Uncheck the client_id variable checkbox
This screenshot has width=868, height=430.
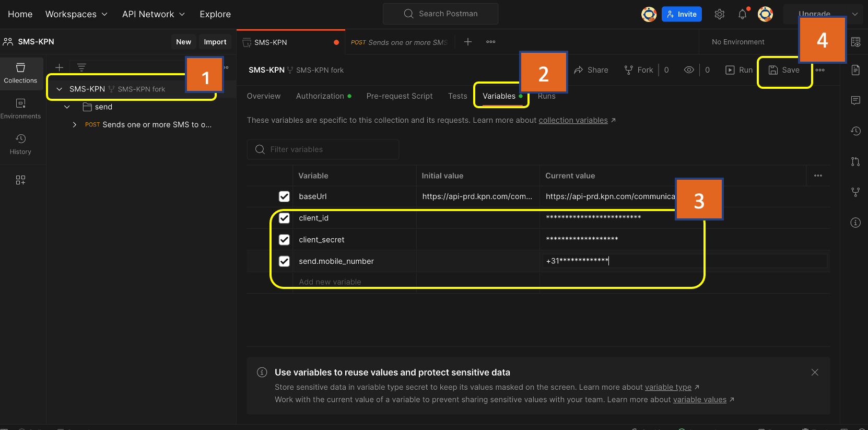tap(284, 218)
